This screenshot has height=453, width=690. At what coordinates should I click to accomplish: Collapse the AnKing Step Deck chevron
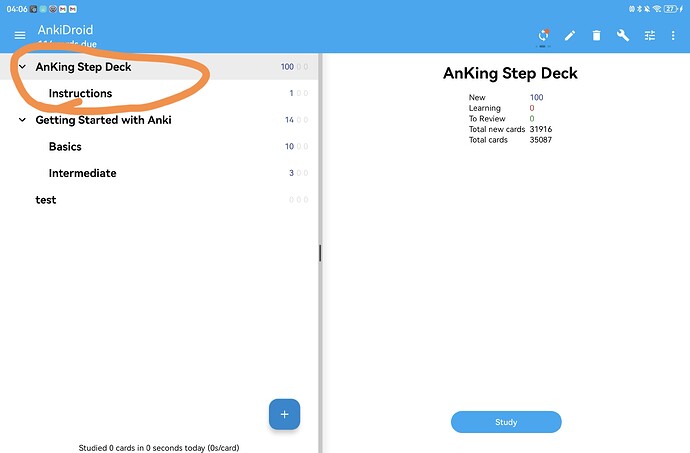[x=22, y=66]
